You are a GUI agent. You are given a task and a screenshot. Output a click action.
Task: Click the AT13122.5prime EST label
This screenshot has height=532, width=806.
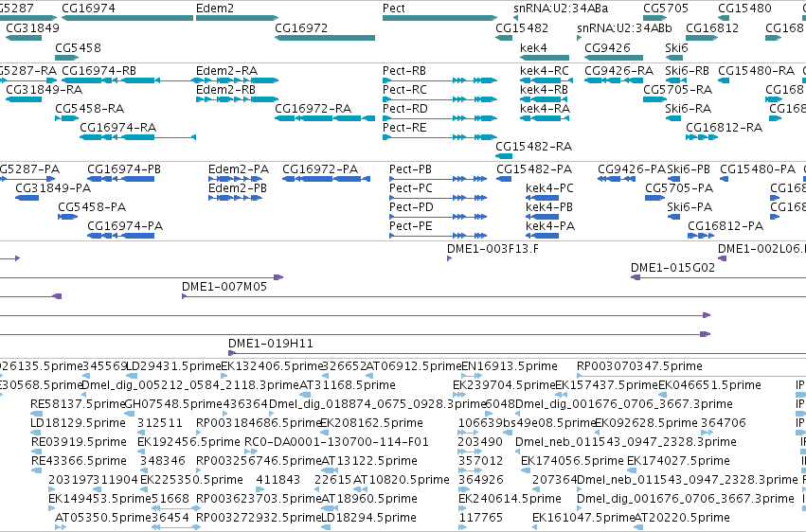[369, 461]
